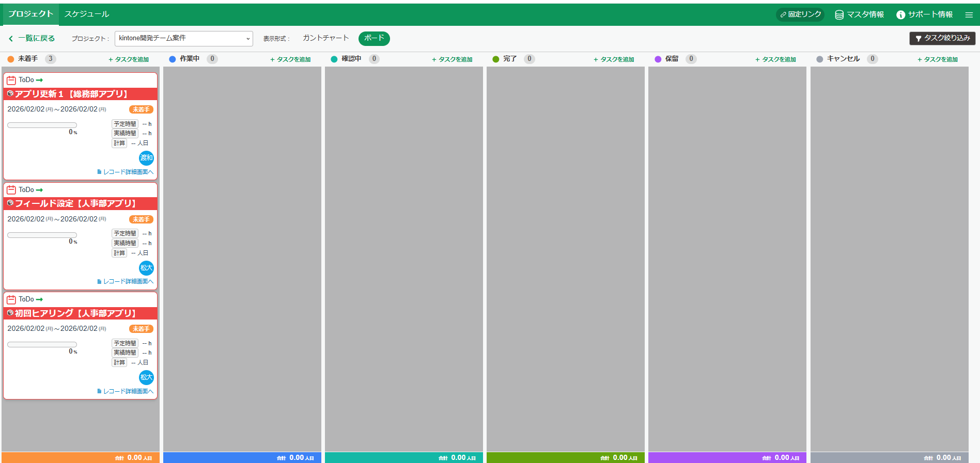
Task: Open サポート情報 info menu
Action: coord(924,14)
